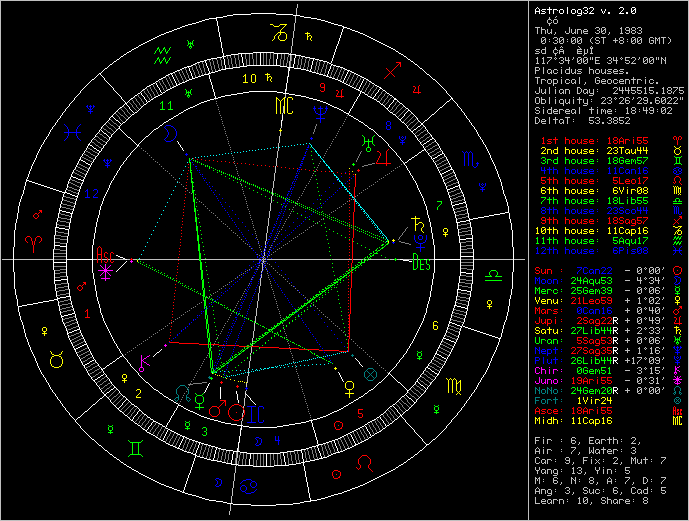Select the large yellow Saturn glyph near the Descendant

click(x=418, y=224)
